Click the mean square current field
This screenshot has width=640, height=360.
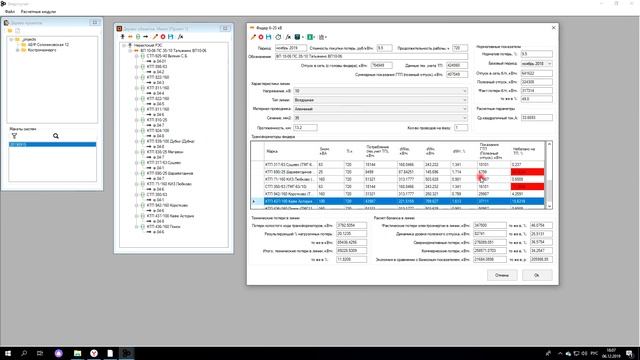click(536, 118)
